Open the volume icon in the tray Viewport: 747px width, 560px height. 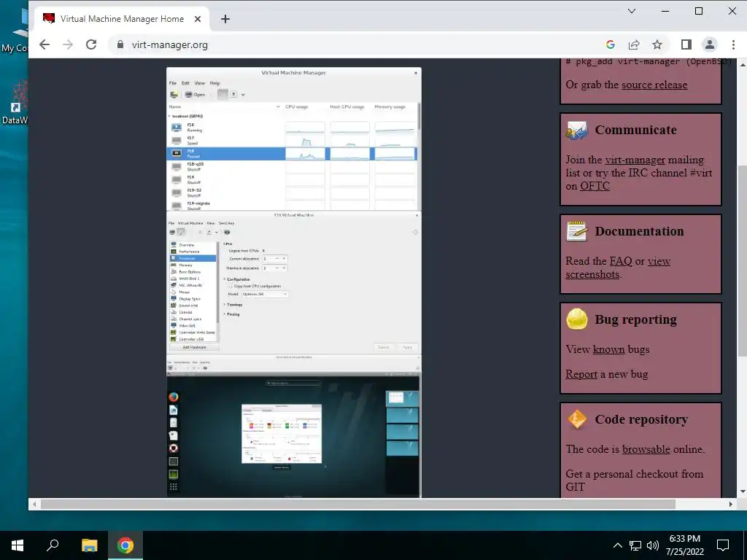click(652, 545)
